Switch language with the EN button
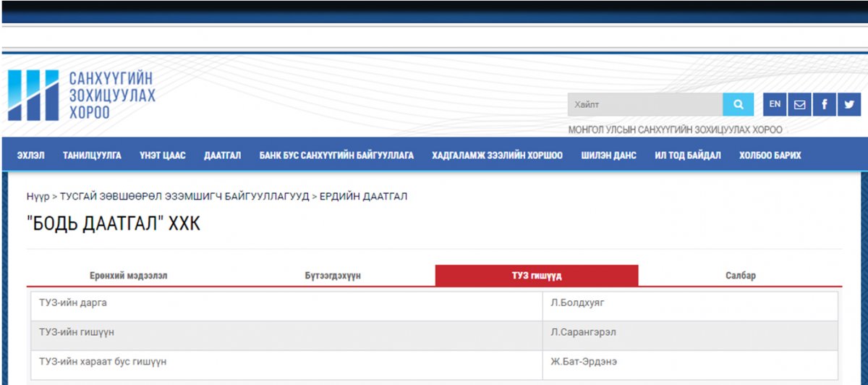Viewport: 868px width, 385px height. coord(775,104)
